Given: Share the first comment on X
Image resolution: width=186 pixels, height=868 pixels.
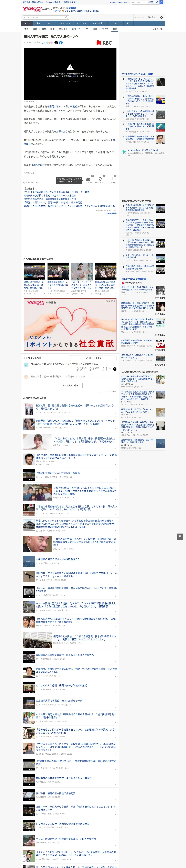Looking at the screenshot, I should pyautogui.click(x=114, y=369).
